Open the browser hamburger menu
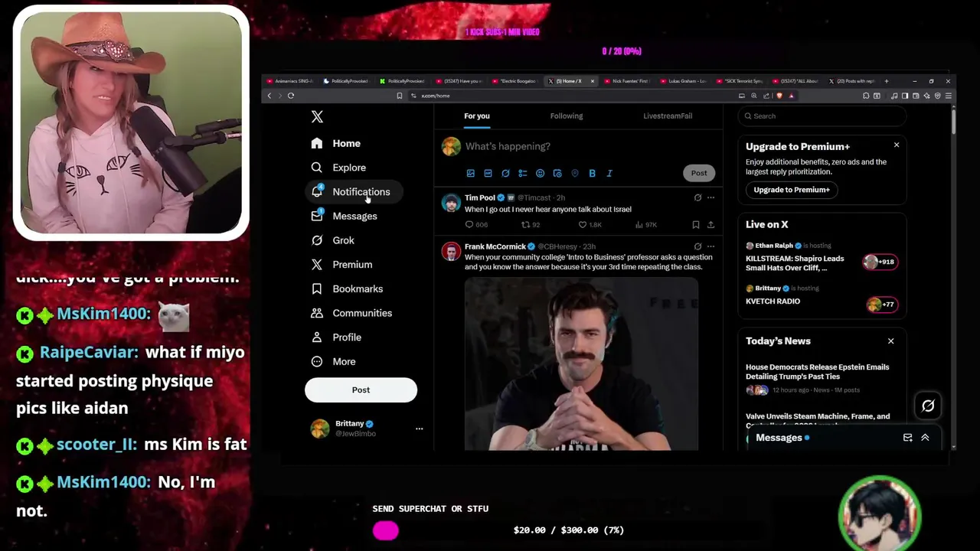 (949, 96)
